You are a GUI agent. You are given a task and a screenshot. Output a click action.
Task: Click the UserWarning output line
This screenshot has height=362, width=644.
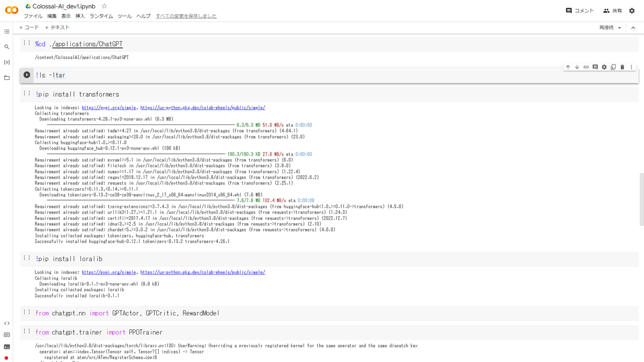coord(226,346)
